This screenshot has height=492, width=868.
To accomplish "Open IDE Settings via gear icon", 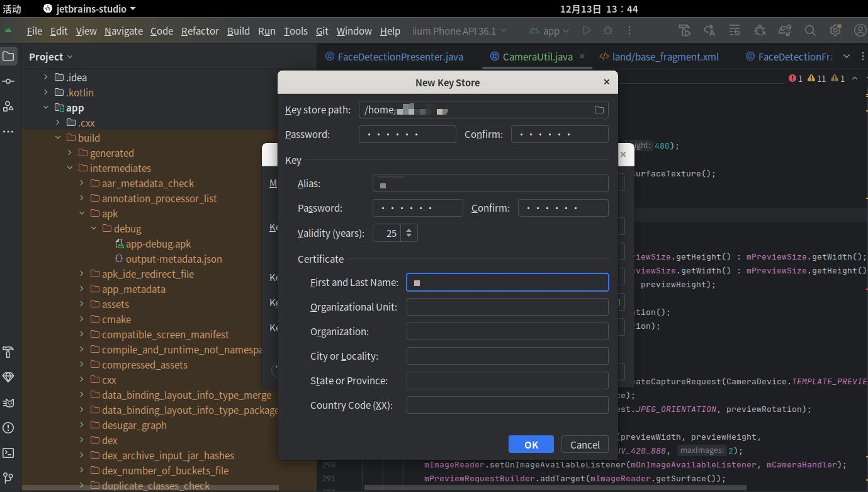I will [835, 30].
